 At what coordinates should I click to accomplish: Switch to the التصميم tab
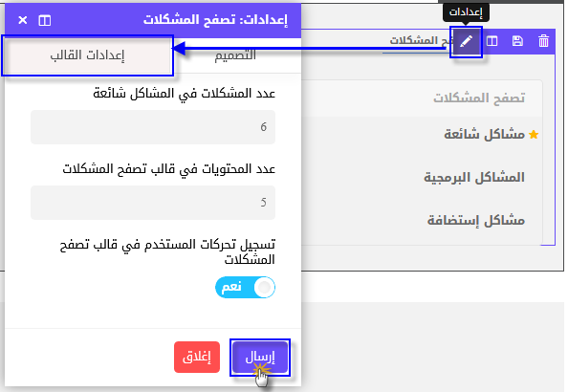(x=235, y=55)
